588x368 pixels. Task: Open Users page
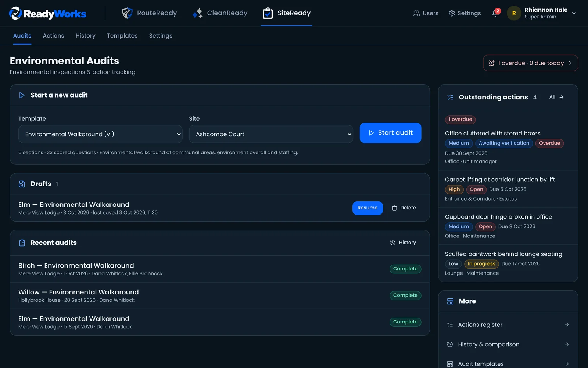coord(426,13)
